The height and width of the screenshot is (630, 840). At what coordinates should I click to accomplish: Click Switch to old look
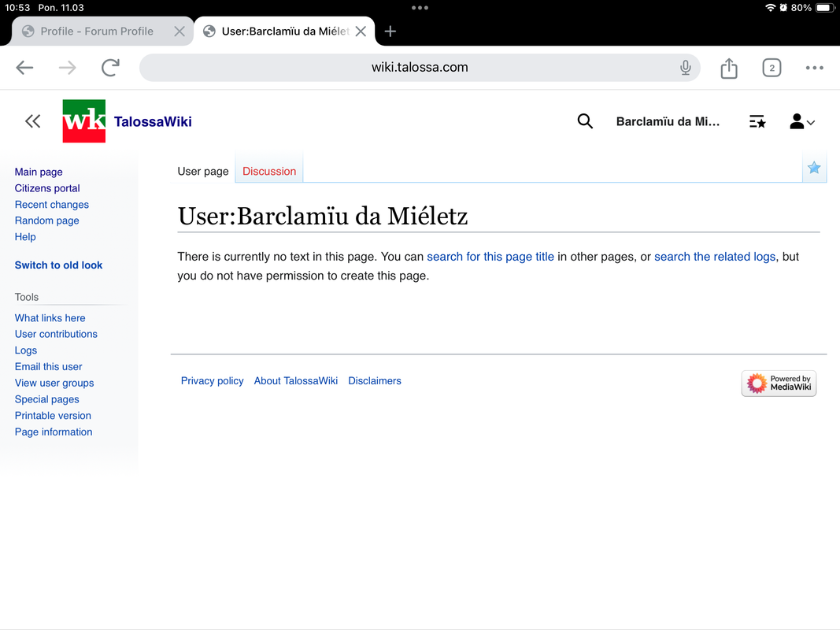(x=58, y=265)
